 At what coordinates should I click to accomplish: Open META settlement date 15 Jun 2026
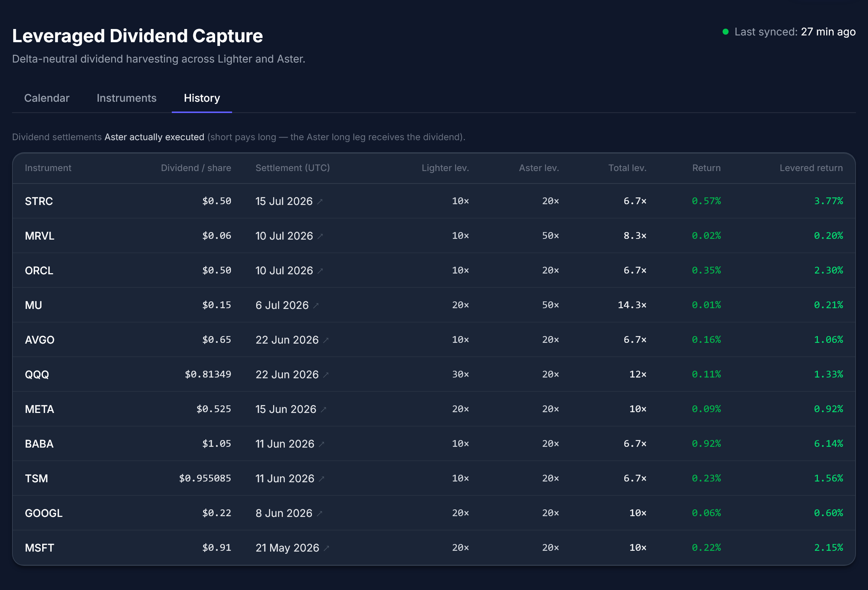pos(286,409)
